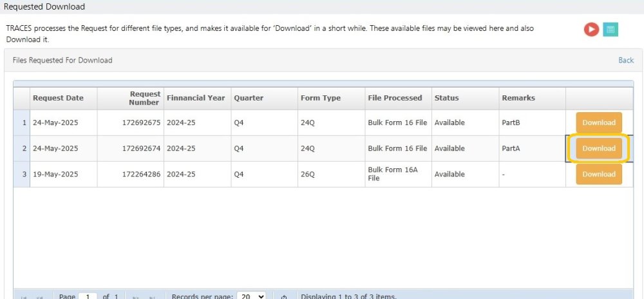Click the page number input field
Screen dimensions: 644x299
(x=88, y=296)
